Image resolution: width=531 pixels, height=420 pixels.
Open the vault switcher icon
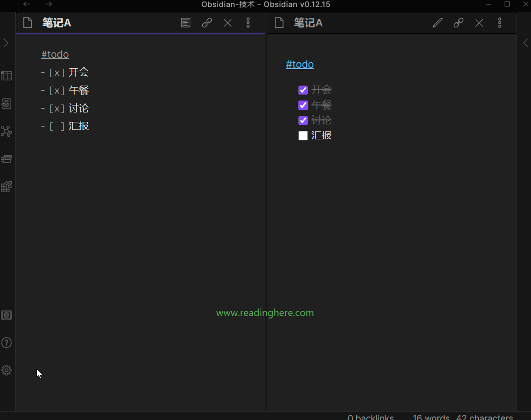pos(6,315)
